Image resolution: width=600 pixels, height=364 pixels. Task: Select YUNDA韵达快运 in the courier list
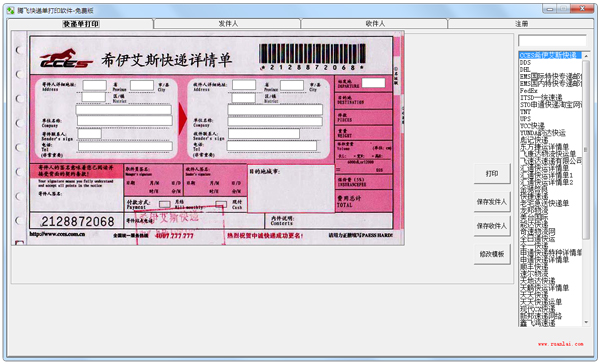(x=550, y=133)
